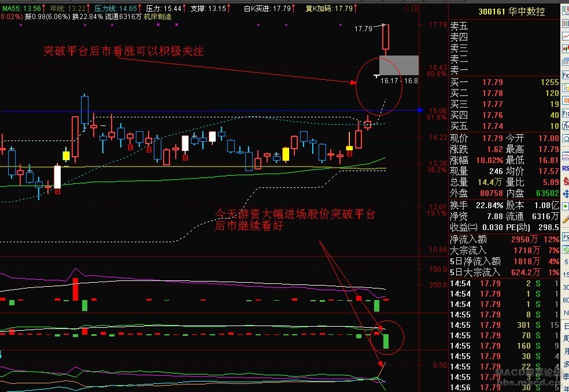Switch to 15-minute period

pyautogui.click(x=566, y=275)
